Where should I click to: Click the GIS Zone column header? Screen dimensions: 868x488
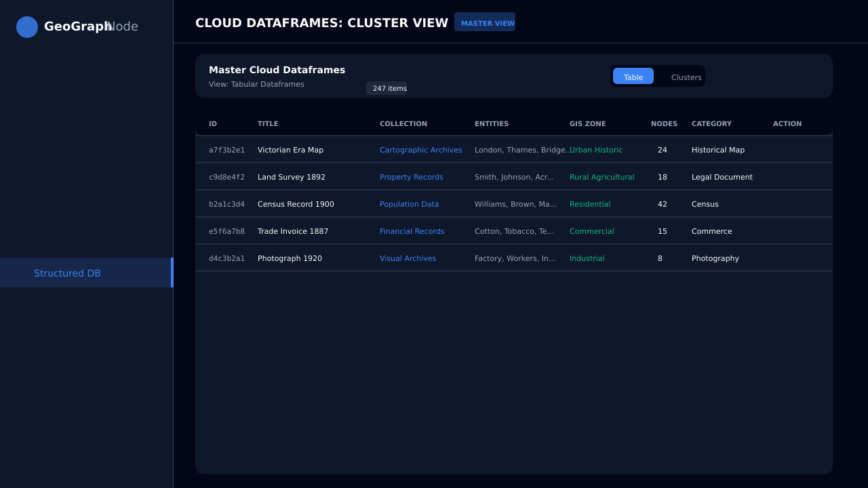coord(587,124)
